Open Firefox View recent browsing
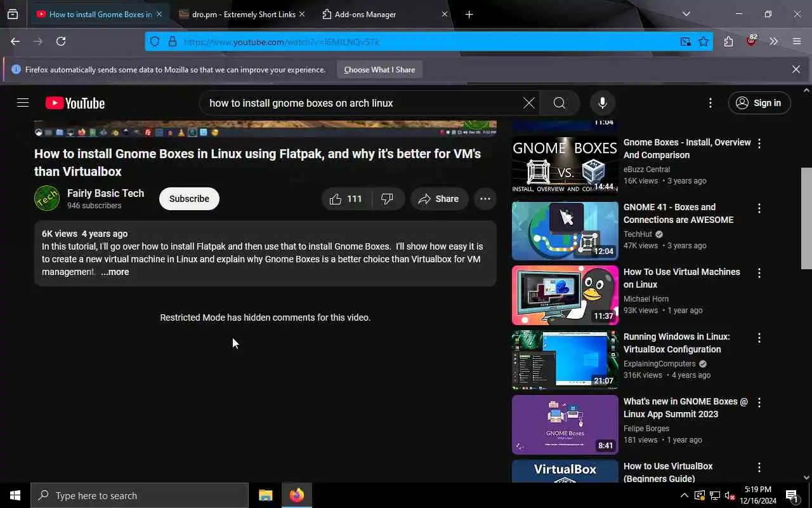Image resolution: width=812 pixels, height=508 pixels. pos(13,14)
